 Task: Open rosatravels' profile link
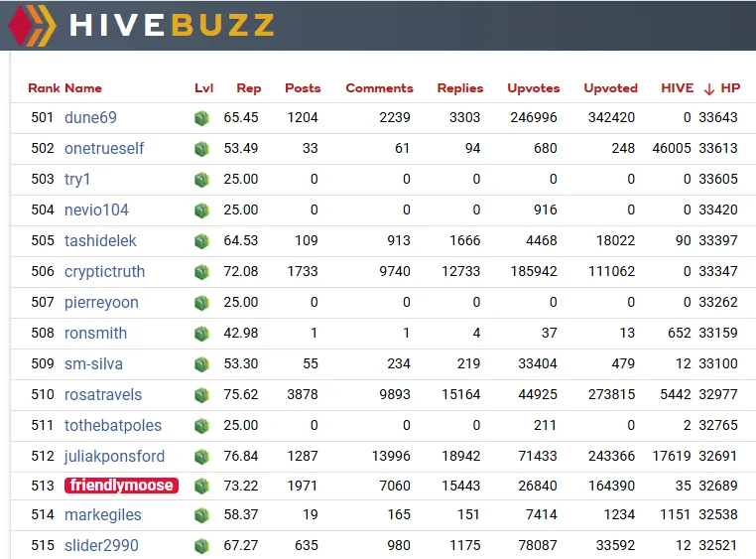(x=103, y=395)
